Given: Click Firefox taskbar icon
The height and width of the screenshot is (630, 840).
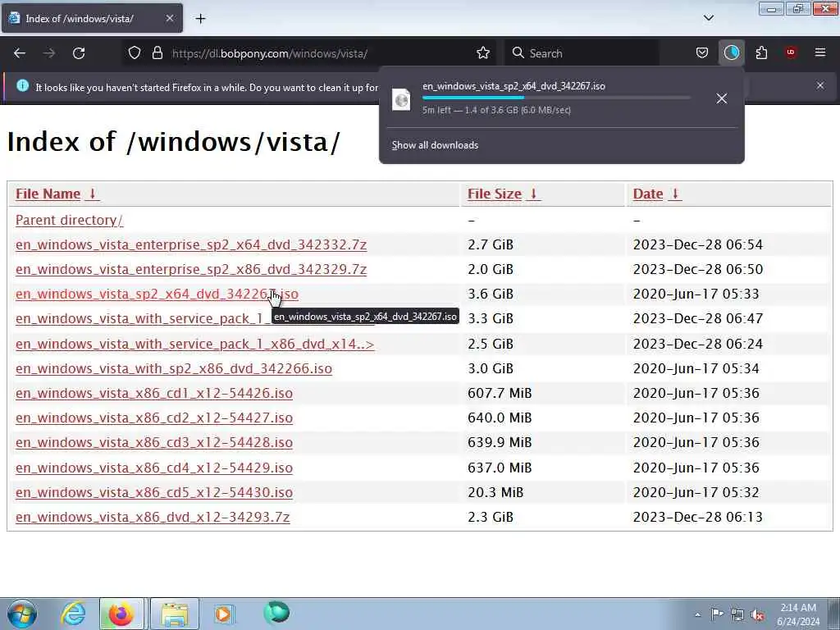Looking at the screenshot, I should [121, 614].
